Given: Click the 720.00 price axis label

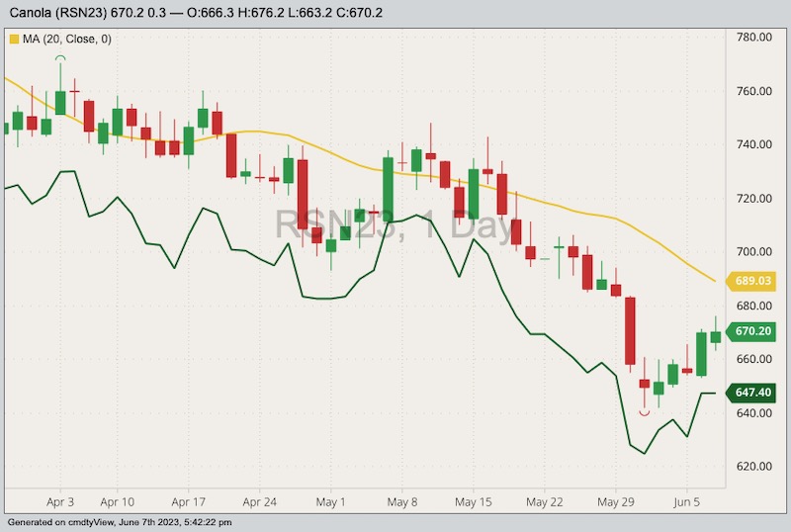Looking at the screenshot, I should pos(753,199).
